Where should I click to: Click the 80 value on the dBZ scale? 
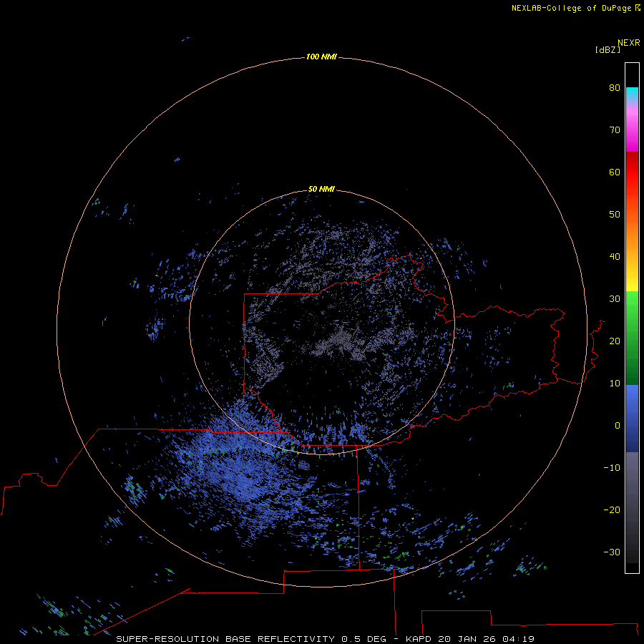point(615,87)
